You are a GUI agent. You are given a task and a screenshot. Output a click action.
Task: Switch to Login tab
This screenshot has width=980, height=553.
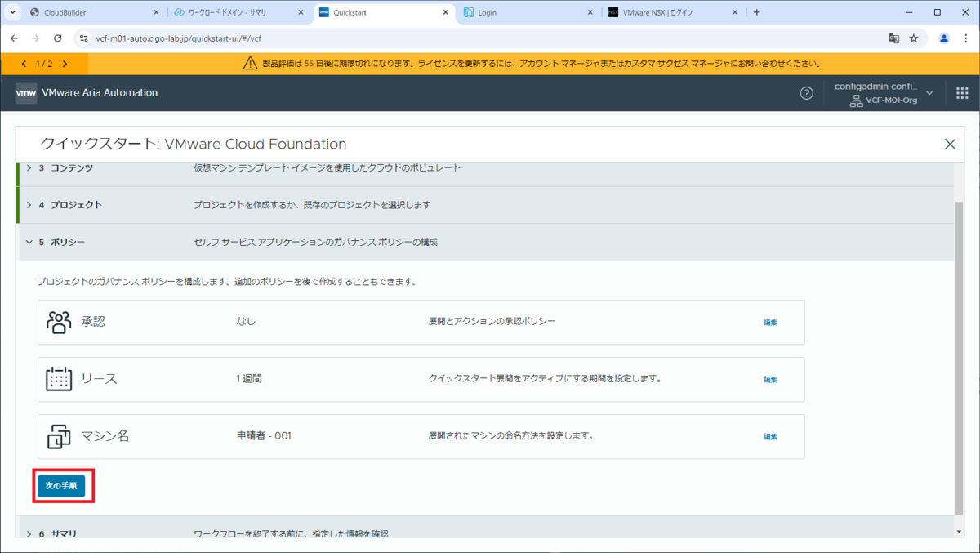(528, 12)
